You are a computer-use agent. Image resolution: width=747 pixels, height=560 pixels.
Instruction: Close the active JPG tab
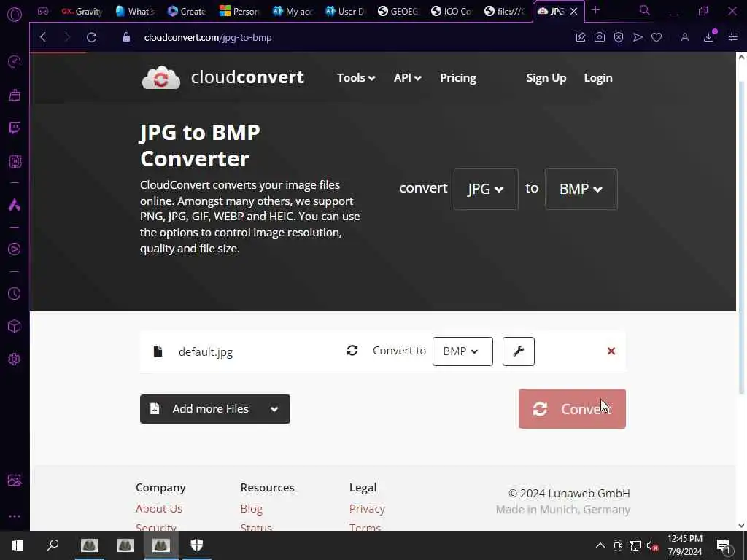coord(574,12)
